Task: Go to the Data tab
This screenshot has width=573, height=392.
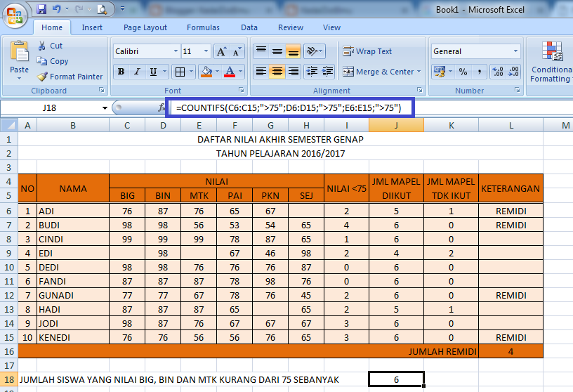Action: click(249, 27)
